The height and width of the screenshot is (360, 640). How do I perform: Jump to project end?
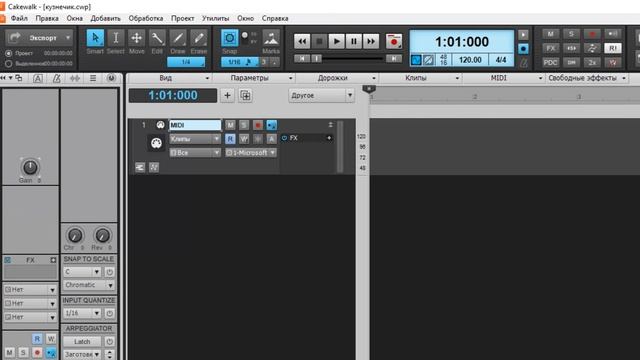point(393,59)
